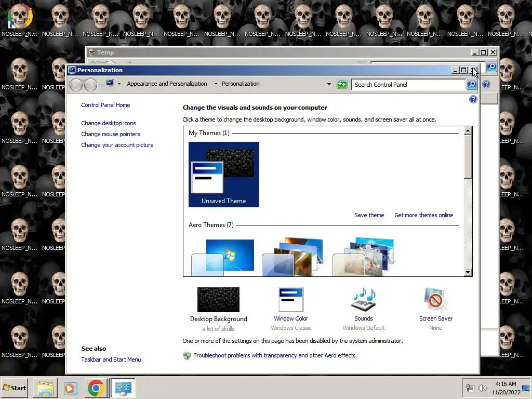Click the themes list scroll down arrow
Viewport: 532px width, 399px height.
click(468, 272)
